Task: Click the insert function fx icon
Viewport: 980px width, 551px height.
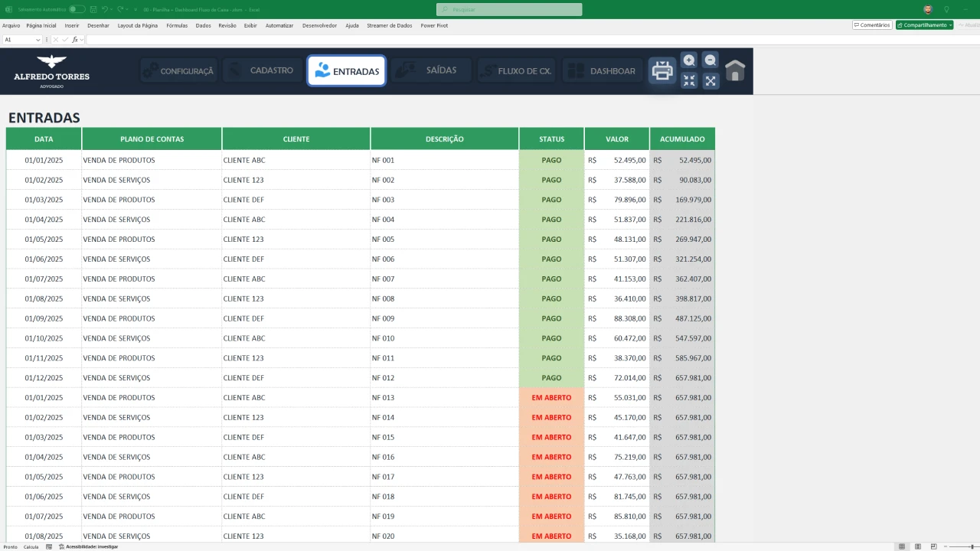Action: (75, 40)
